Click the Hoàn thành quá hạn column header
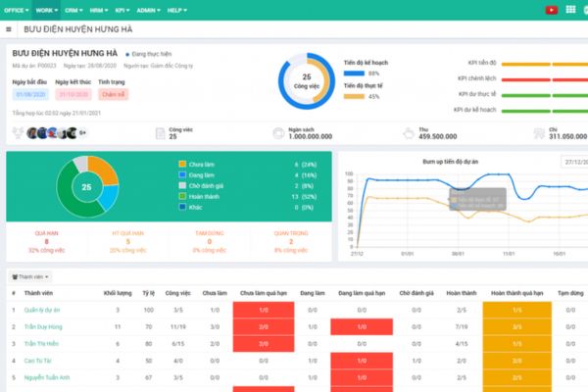The height and width of the screenshot is (392, 588). click(517, 293)
